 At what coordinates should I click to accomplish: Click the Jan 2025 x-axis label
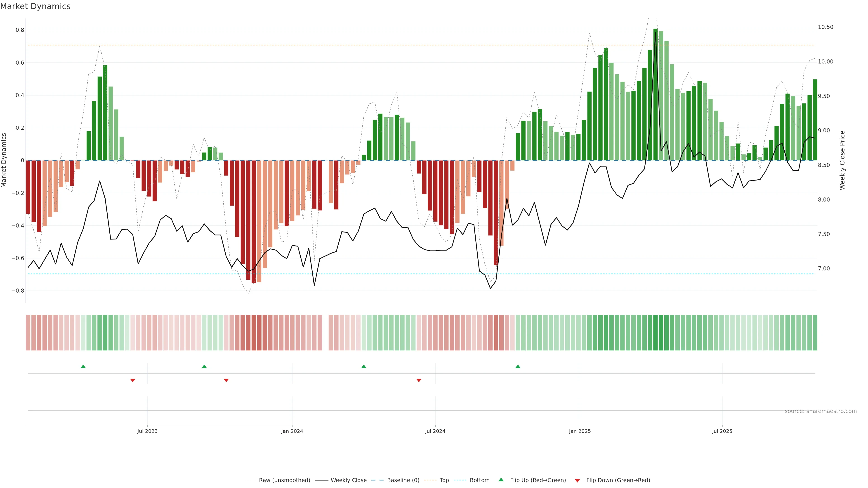[x=580, y=431]
